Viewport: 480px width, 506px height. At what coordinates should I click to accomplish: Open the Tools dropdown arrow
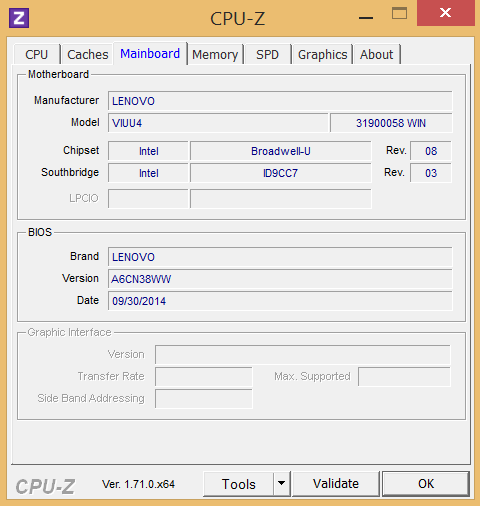point(282,483)
